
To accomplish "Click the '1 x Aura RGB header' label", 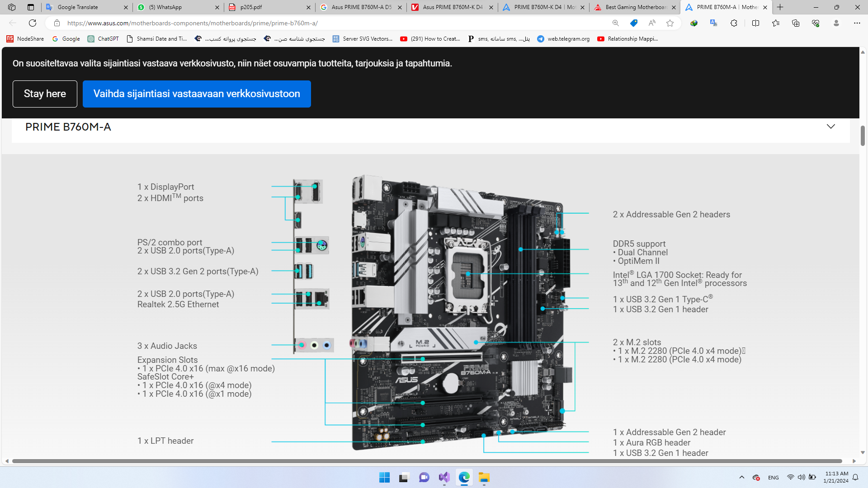I will 651,443.
